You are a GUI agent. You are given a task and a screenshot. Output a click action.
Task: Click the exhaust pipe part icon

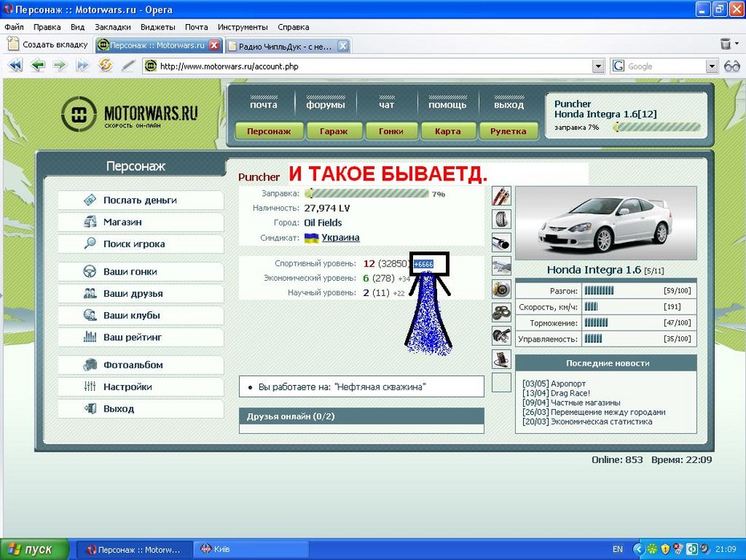point(501,242)
